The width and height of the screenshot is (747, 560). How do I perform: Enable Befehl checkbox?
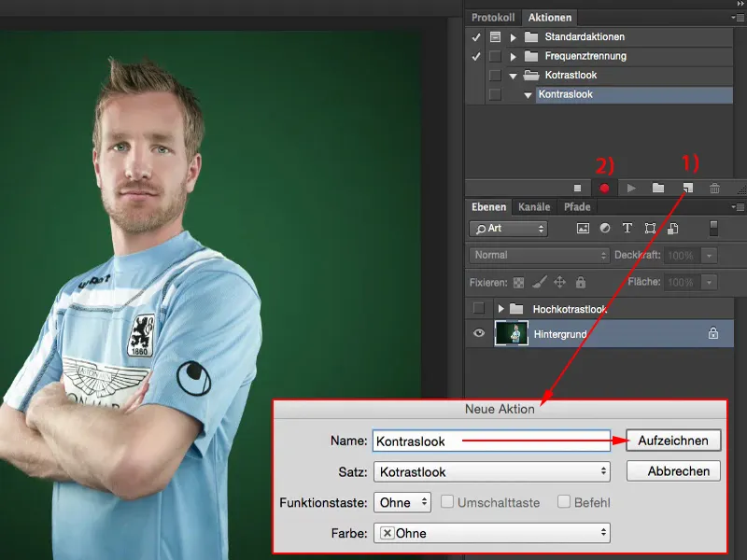click(x=564, y=501)
